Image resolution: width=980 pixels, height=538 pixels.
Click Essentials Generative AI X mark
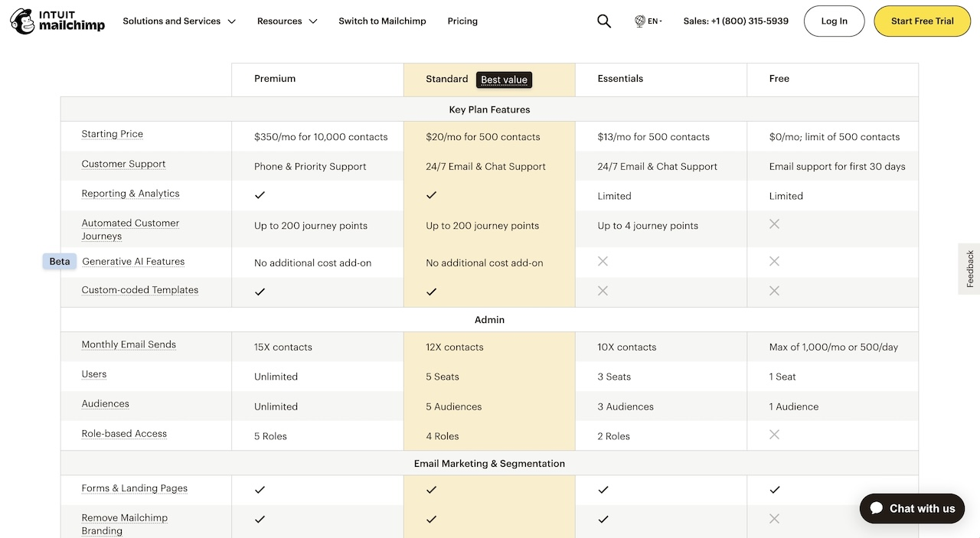pos(603,261)
